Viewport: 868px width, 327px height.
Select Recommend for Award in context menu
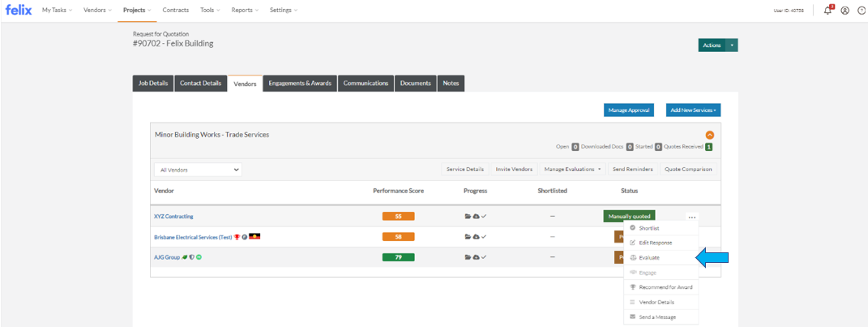[661, 287]
